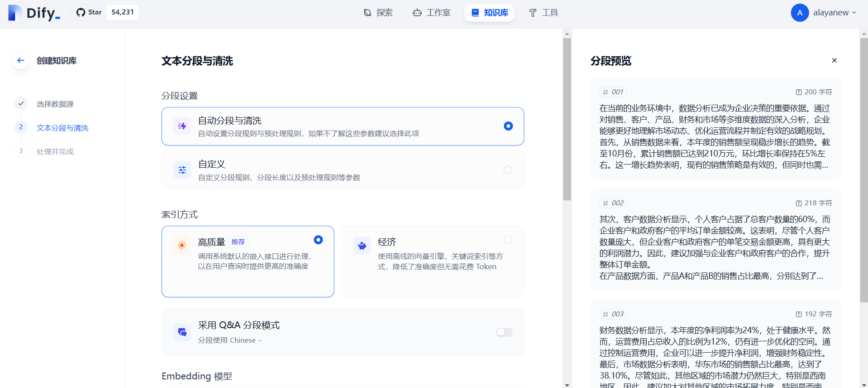Enable the 采用 Q&A 分段模式 switch
868x388 pixels.
point(504,332)
